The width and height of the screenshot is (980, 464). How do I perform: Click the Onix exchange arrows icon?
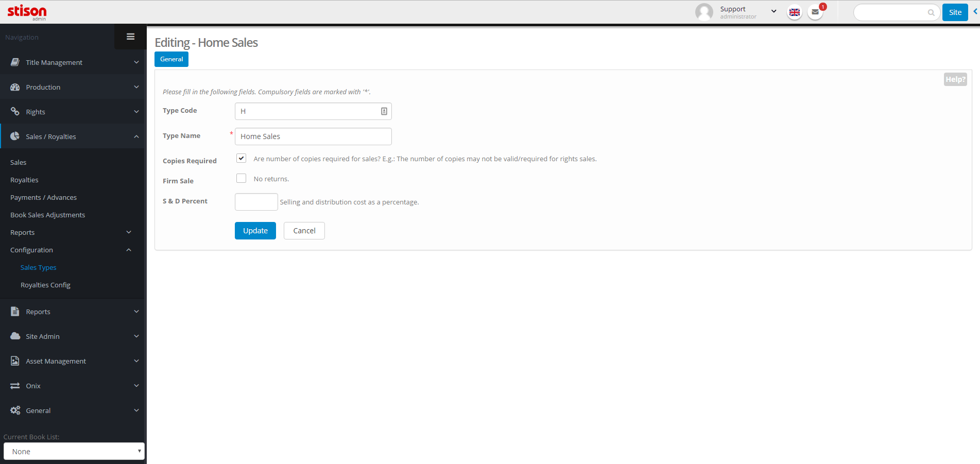pyautogui.click(x=15, y=386)
